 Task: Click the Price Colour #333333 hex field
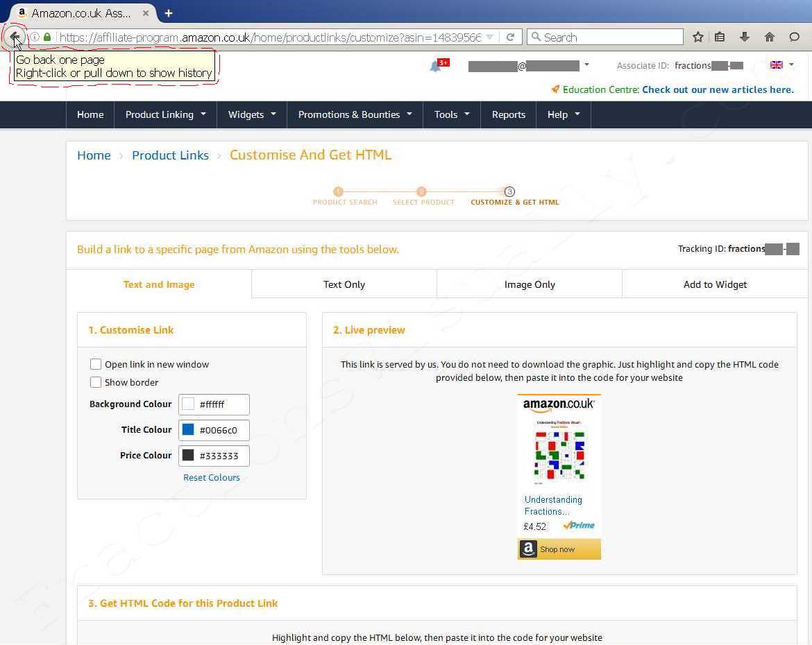tap(214, 456)
